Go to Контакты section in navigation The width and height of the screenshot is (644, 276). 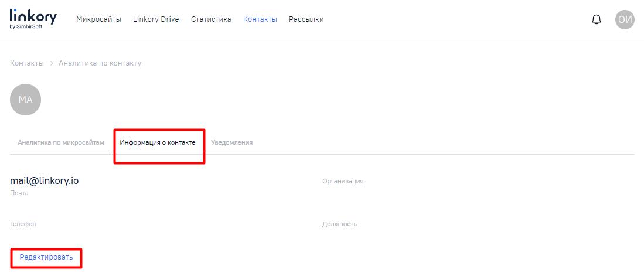(x=260, y=19)
